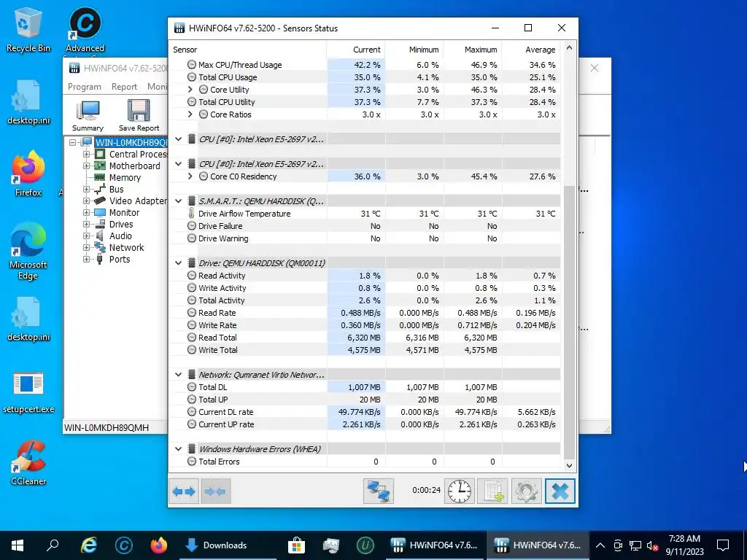Collapse Windows Hardware Errors (WHEA) section

pos(178,449)
